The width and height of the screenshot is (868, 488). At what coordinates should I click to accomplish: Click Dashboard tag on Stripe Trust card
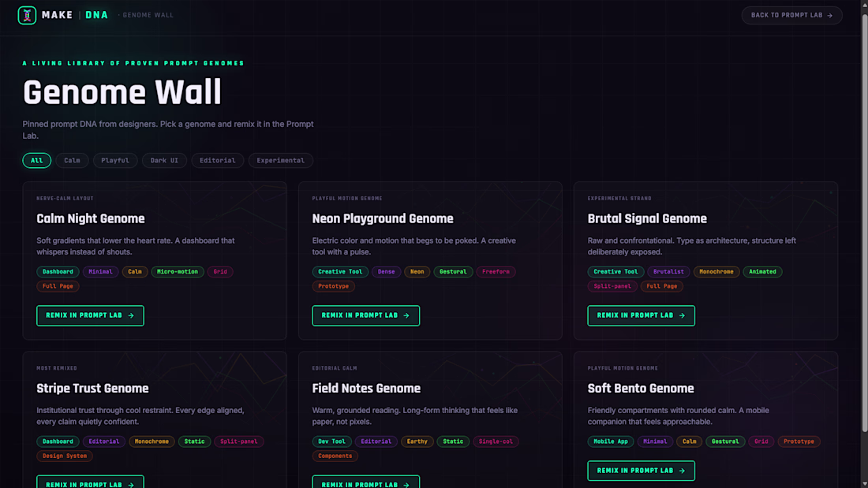click(58, 441)
